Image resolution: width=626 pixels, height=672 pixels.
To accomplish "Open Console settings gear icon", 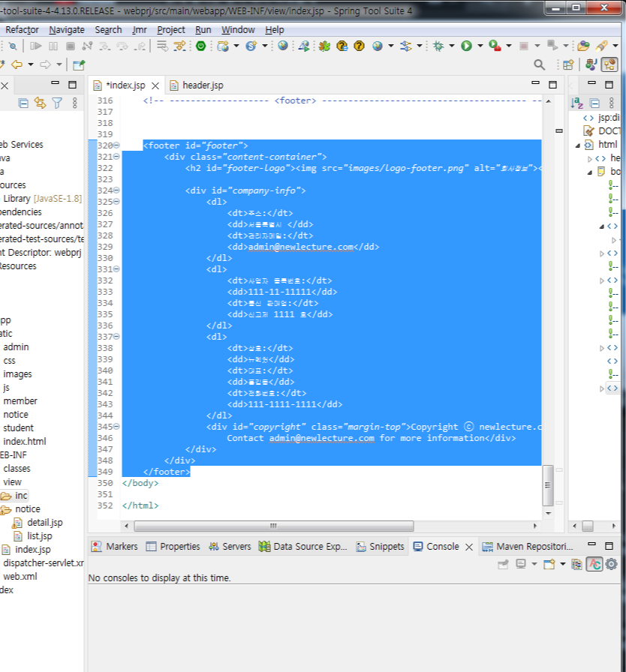I will click(x=612, y=564).
